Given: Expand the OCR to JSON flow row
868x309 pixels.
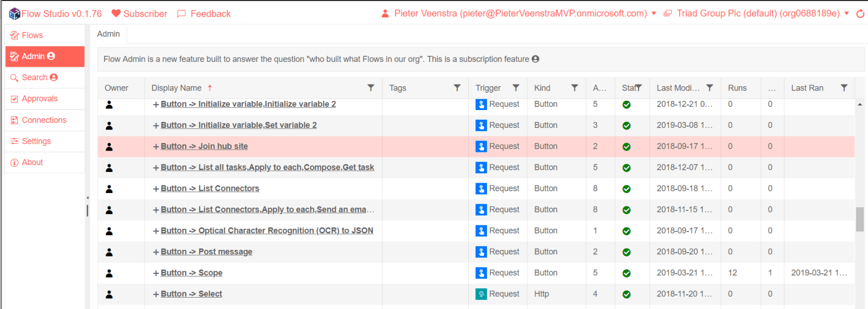Looking at the screenshot, I should (x=156, y=231).
